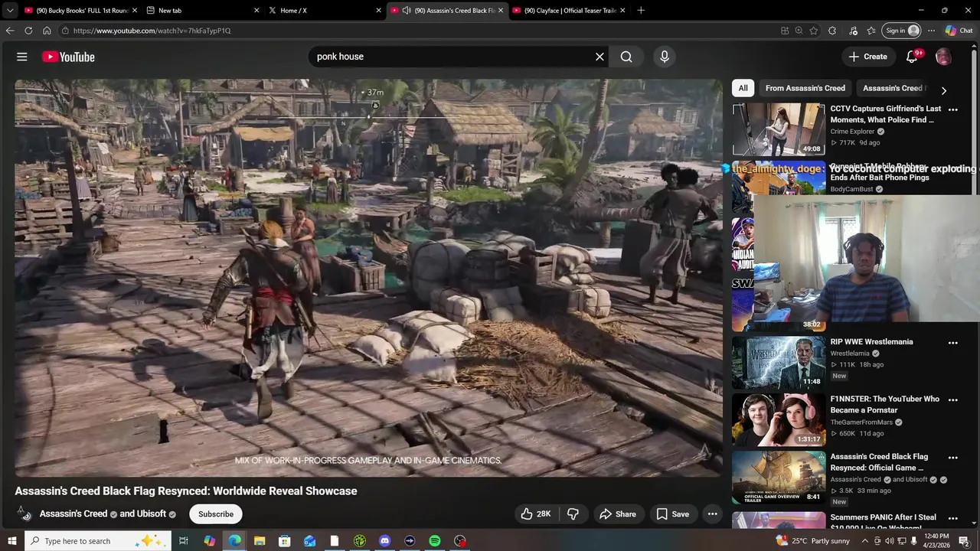Subscribe to Assassin's Creed channel
980x551 pixels.
pos(216,514)
